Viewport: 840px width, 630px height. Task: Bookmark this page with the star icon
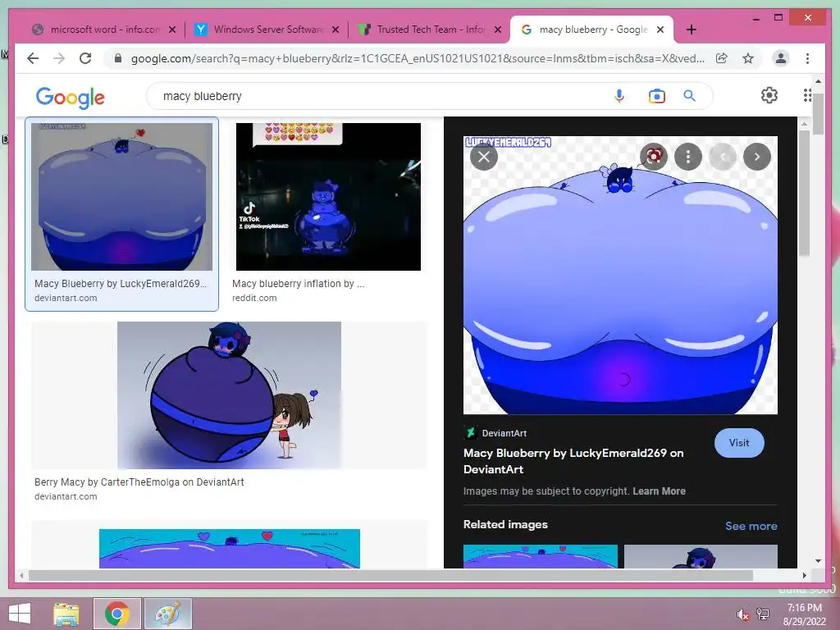point(748,58)
